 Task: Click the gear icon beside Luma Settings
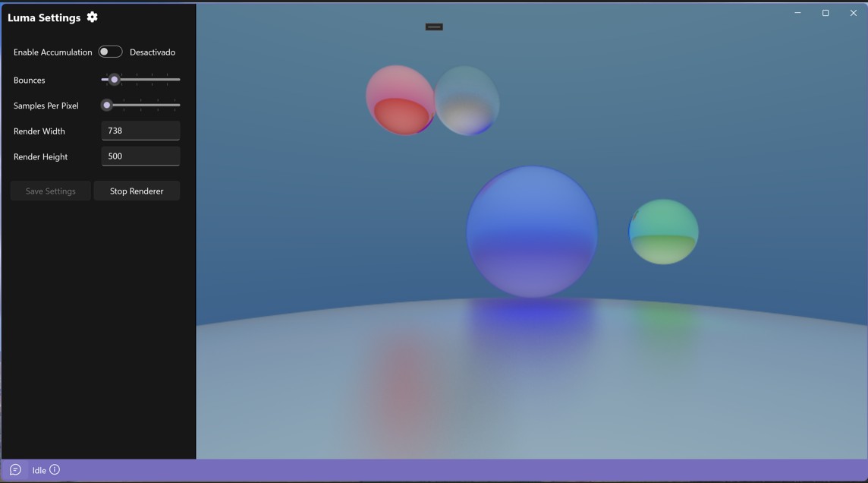tap(92, 17)
